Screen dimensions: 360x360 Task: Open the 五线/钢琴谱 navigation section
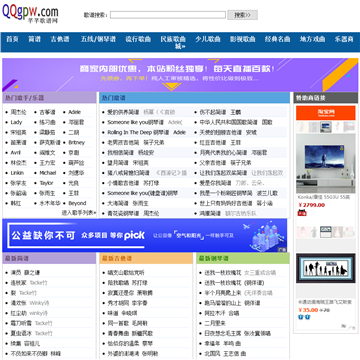click(98, 39)
